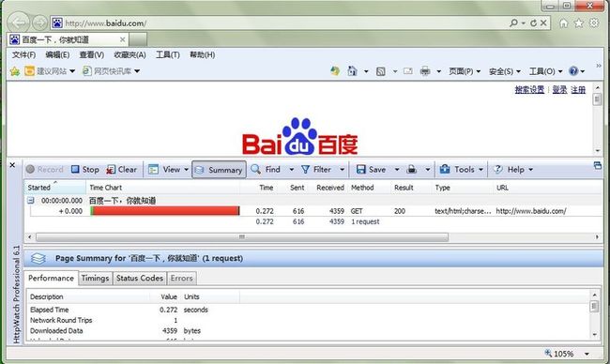Close the 百度一下 browser tab
Screen dimensions: 610x364
point(122,39)
